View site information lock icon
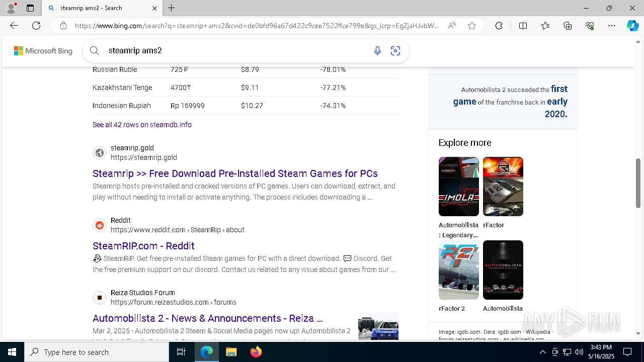The height and width of the screenshot is (362, 644). 63,26
